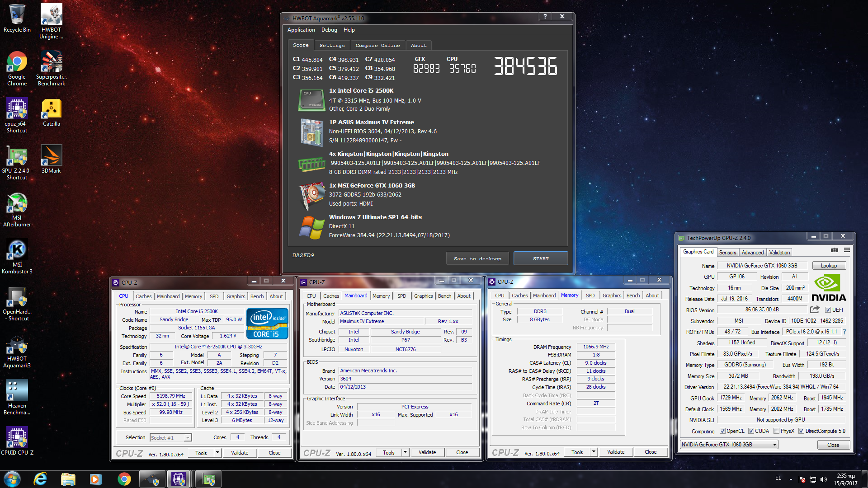The image size is (868, 488).
Task: Click Aquamark help question mark title button
Action: point(545,16)
